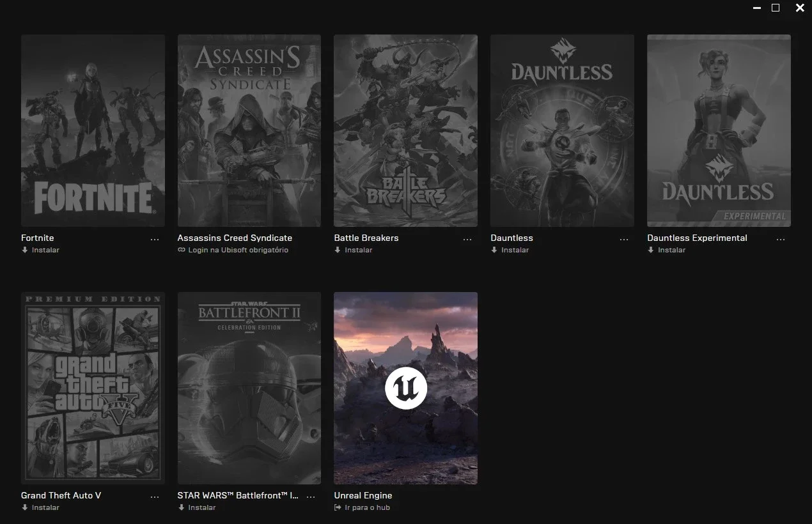Click Ir para o hub under Unreal Engine
Viewport: 812px width, 524px height.
[362, 507]
